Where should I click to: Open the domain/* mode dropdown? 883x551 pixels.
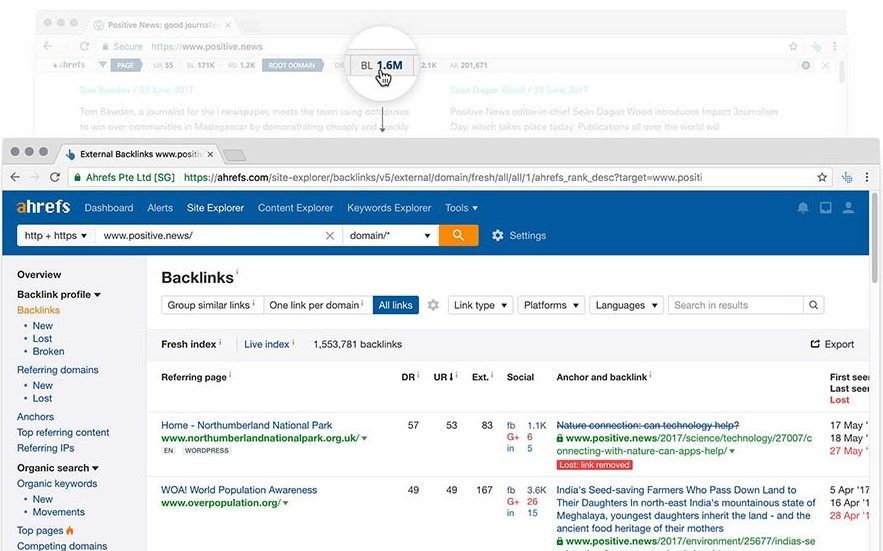pyautogui.click(x=390, y=235)
